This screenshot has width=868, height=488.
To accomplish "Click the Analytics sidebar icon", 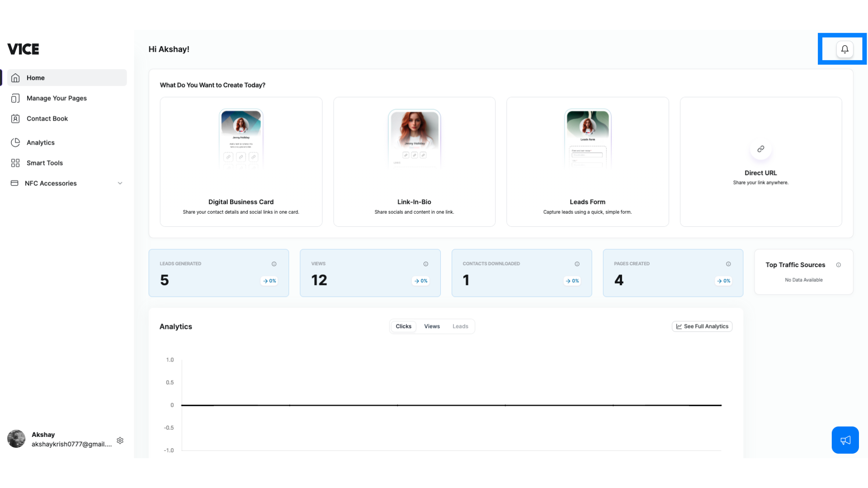I will coord(15,142).
